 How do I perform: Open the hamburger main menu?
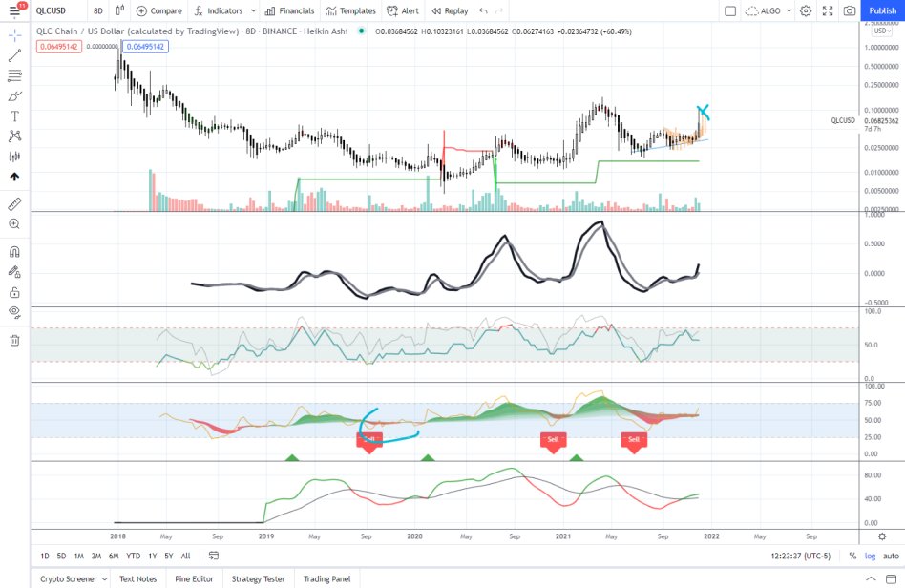coord(14,10)
